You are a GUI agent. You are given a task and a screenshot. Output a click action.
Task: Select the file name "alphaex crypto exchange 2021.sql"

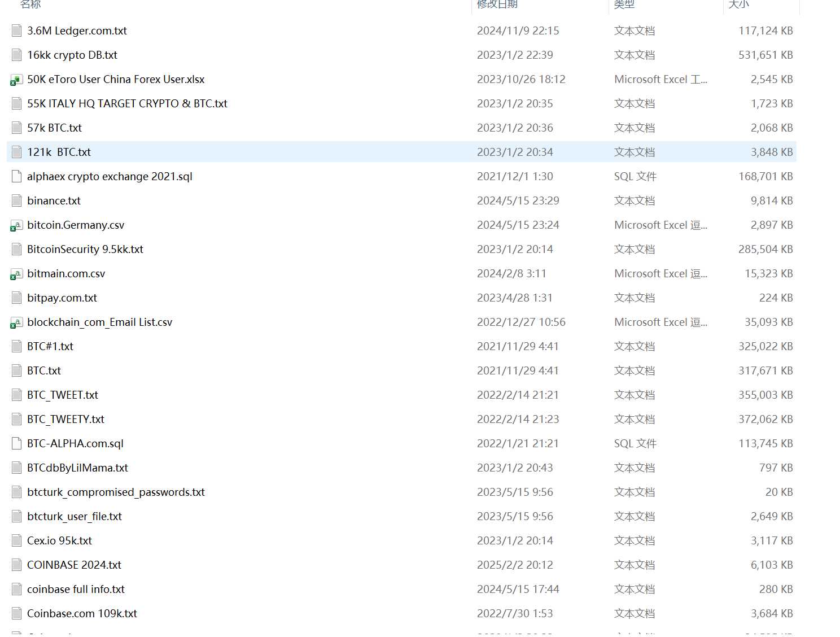tap(110, 176)
